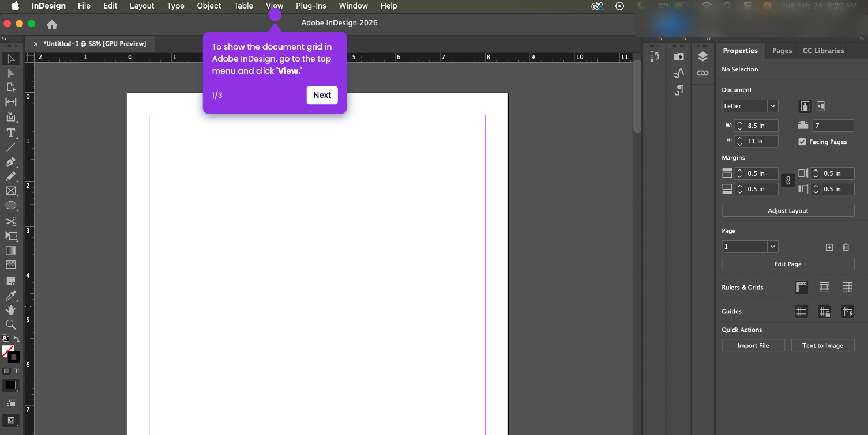
Task: Add a new page with plus icon
Action: click(x=829, y=247)
